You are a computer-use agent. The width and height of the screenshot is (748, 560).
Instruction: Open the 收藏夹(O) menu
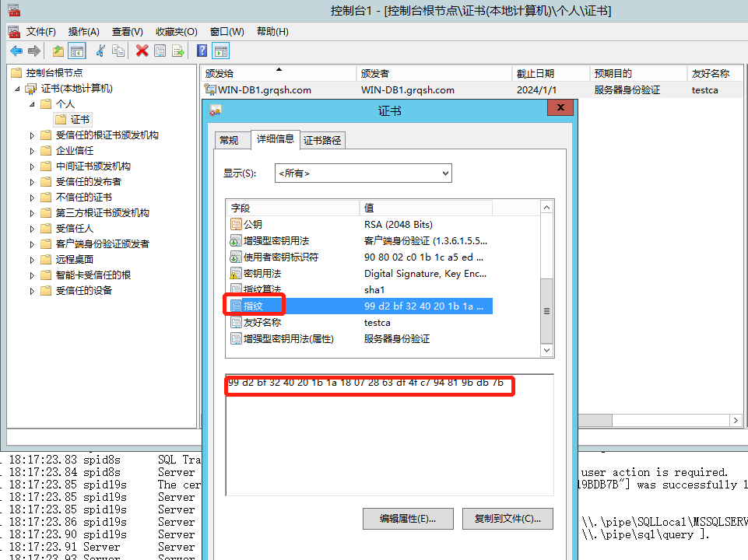tap(177, 32)
